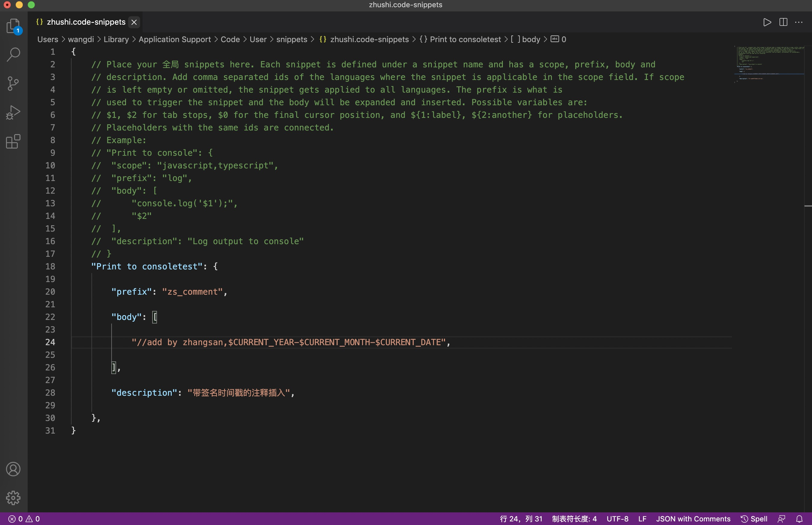Open the Extensions view icon
The image size is (812, 525).
point(13,141)
